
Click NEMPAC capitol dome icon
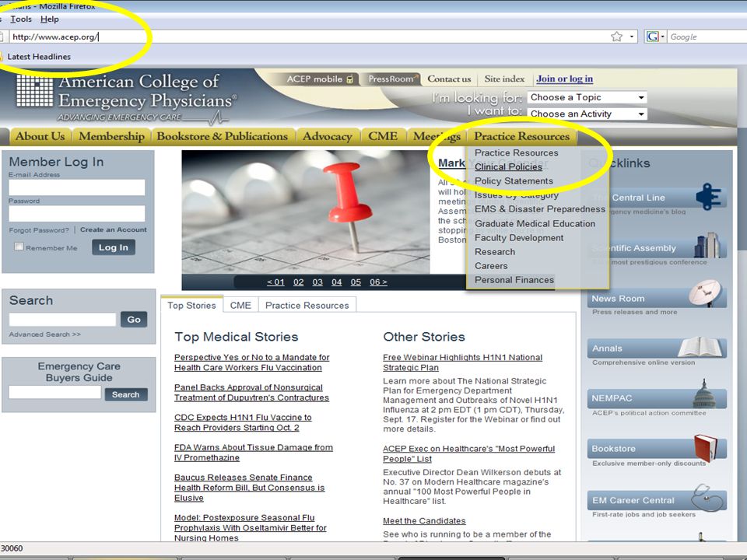click(704, 394)
